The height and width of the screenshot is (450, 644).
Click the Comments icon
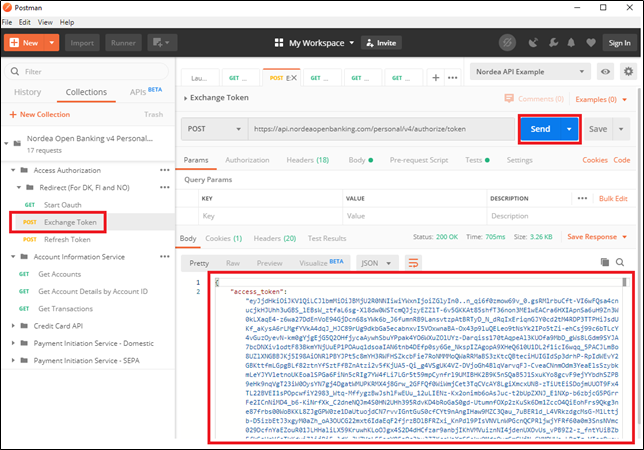(509, 99)
